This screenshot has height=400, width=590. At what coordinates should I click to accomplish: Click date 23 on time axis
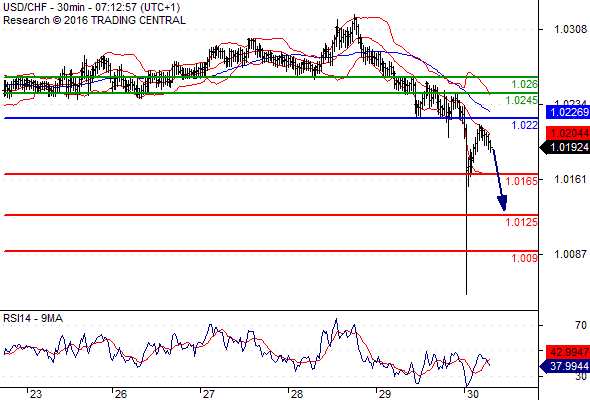[x=36, y=394]
